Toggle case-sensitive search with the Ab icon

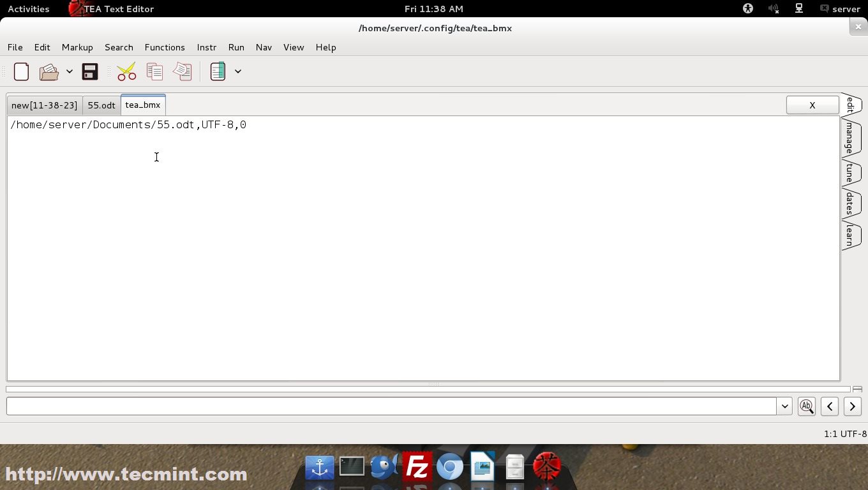pos(806,406)
